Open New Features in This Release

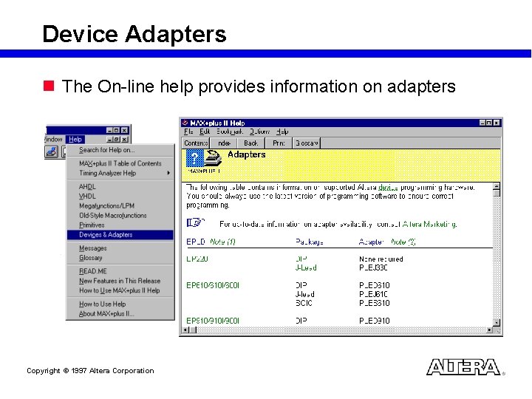click(120, 281)
